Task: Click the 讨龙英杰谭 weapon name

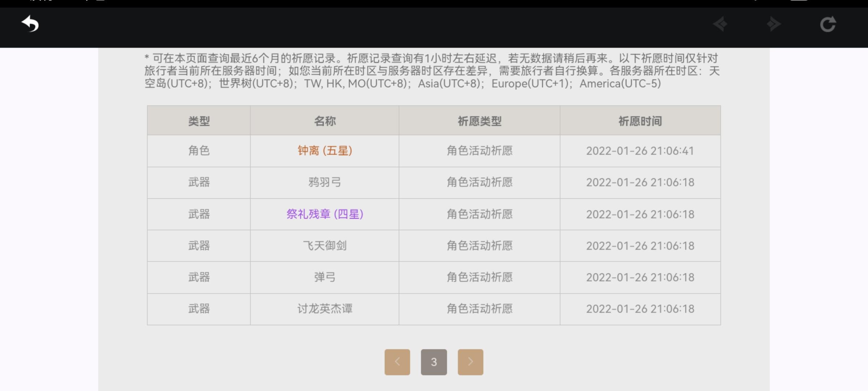Action: tap(324, 309)
